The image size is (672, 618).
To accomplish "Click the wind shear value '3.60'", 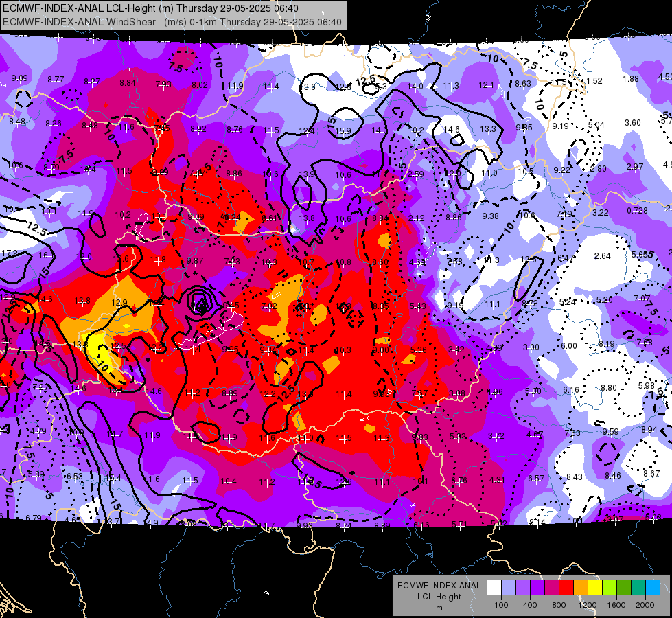I will coord(633,123).
